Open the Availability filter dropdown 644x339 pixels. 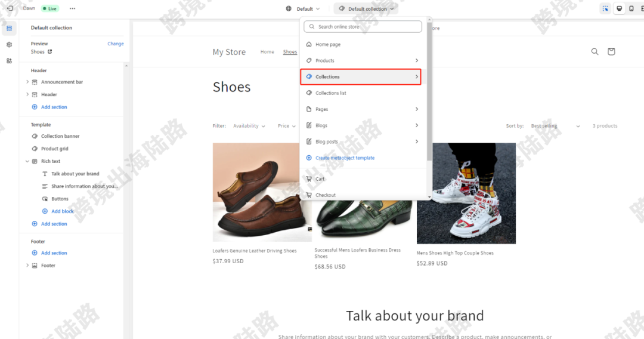coord(249,126)
